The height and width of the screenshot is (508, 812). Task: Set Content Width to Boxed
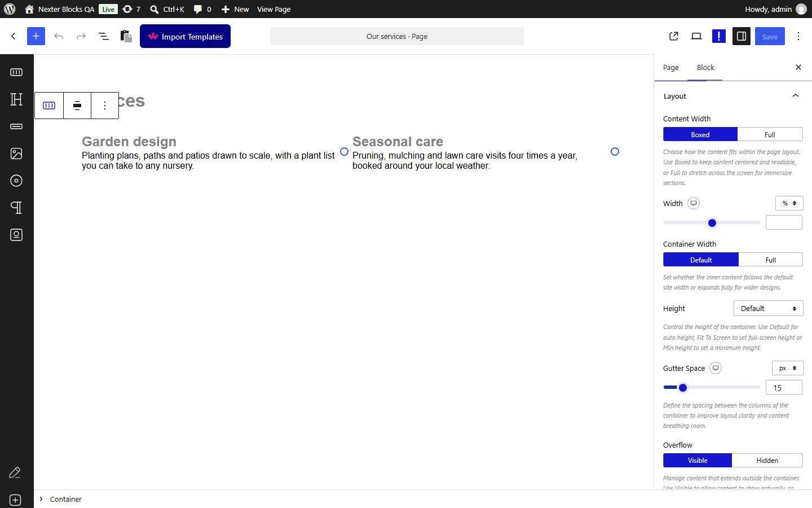(700, 134)
